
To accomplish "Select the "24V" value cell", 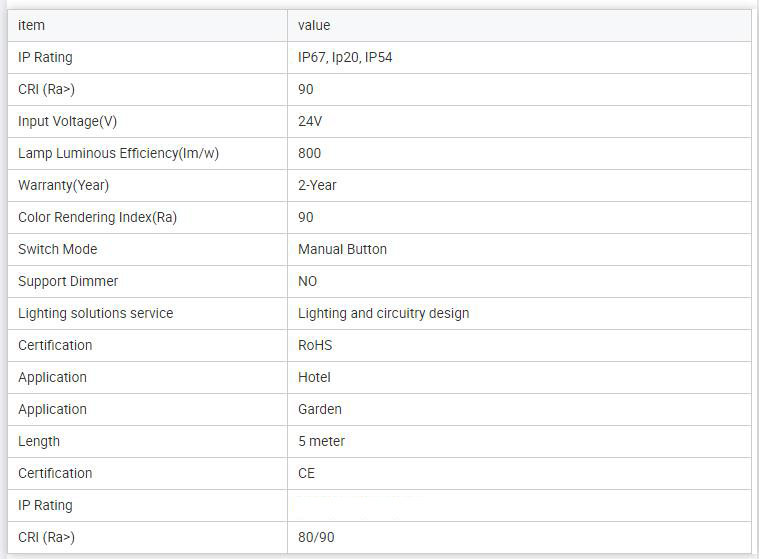I will pos(310,121).
